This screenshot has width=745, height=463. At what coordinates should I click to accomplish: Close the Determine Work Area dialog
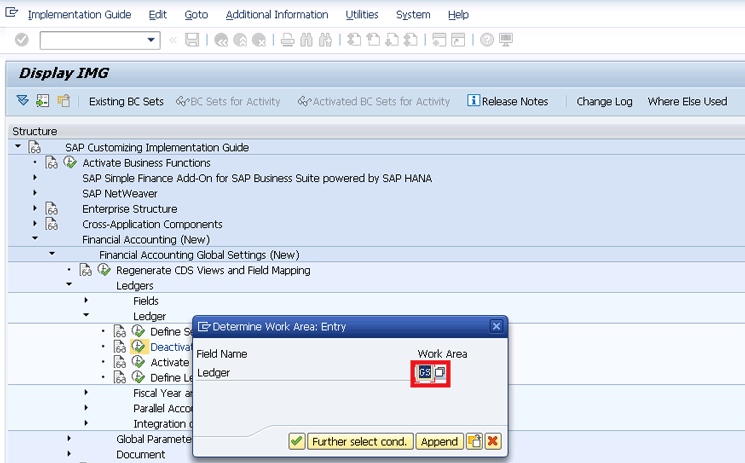(496, 326)
